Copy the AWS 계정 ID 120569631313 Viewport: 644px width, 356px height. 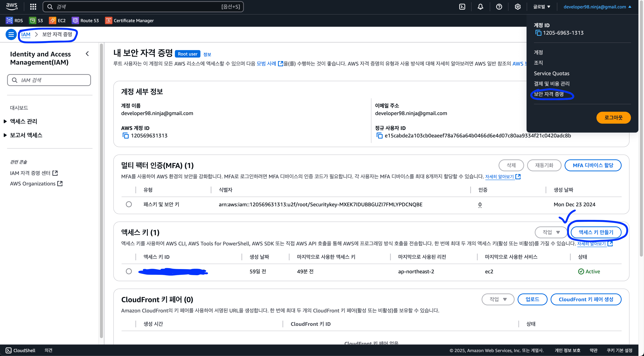(125, 136)
